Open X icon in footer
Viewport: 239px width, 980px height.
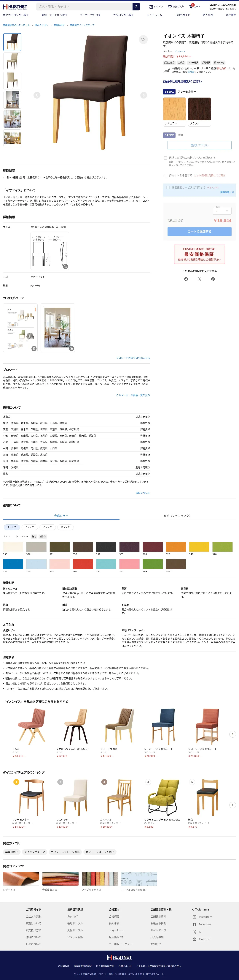[x=195, y=932]
